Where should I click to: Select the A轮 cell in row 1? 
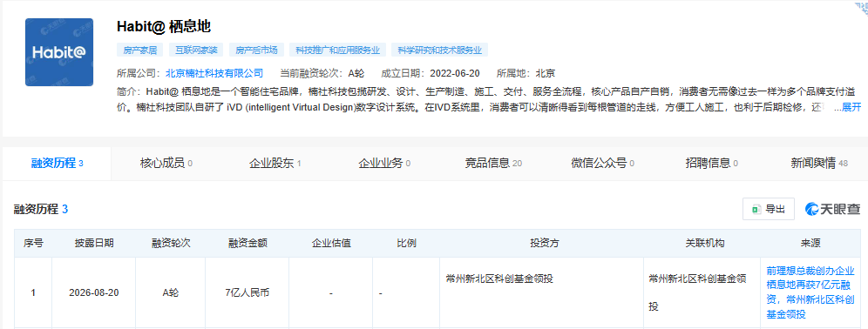point(171,293)
